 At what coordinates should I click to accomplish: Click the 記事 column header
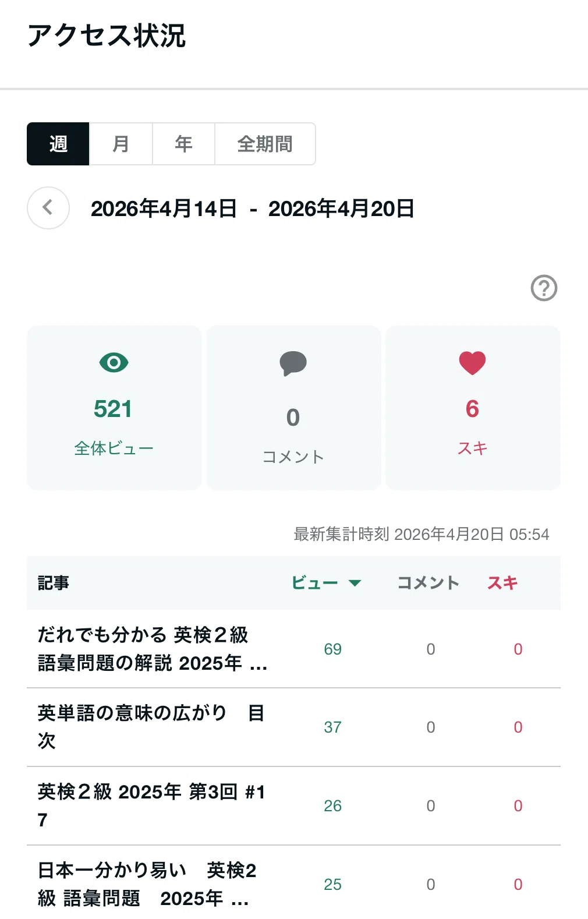tap(54, 583)
